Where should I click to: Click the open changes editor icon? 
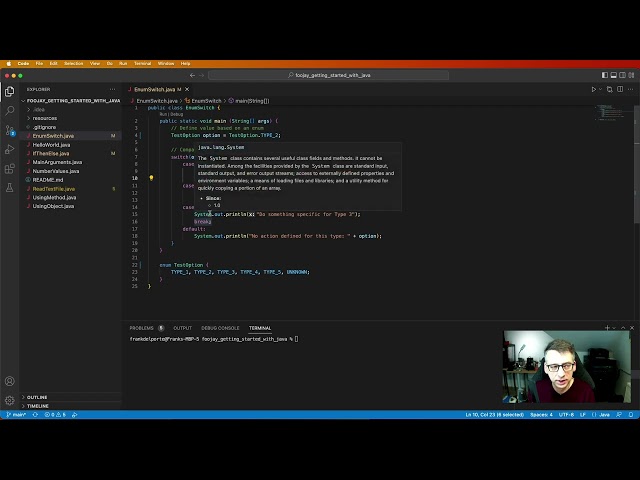click(x=610, y=89)
